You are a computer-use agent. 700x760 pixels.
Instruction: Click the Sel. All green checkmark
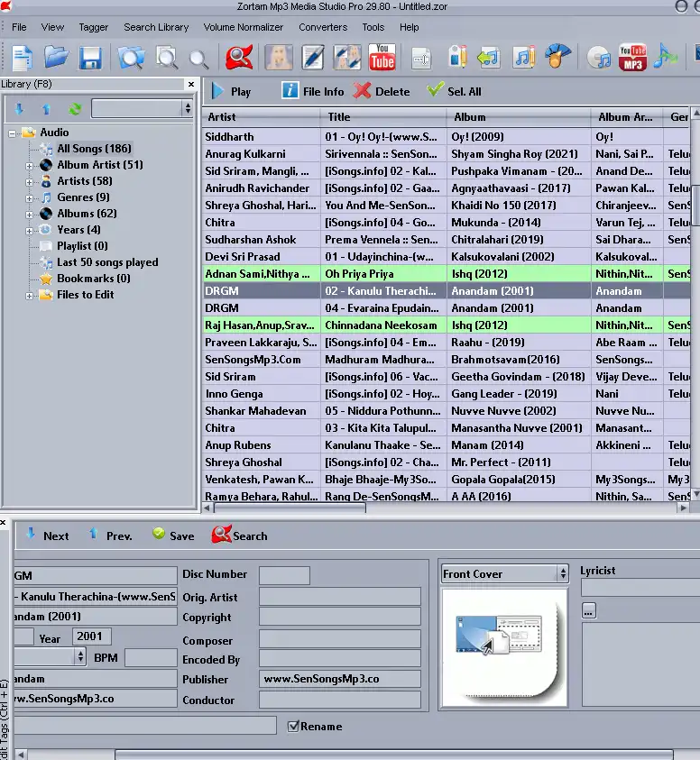(436, 91)
